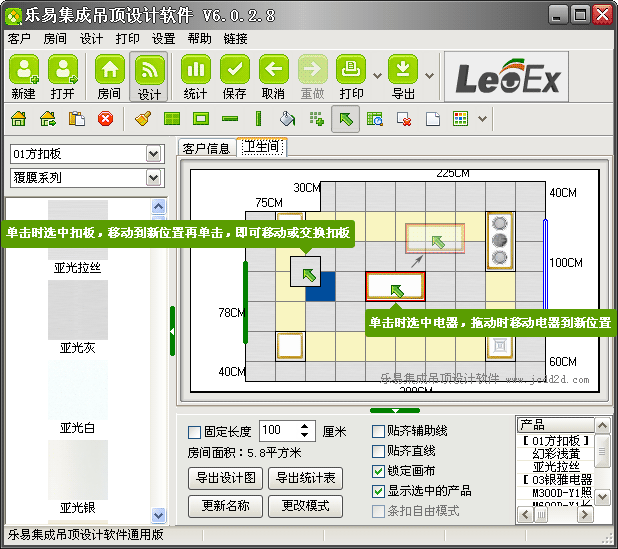This screenshot has width=618, height=549.
Task: Click the 导出设计图 button
Action: point(225,478)
